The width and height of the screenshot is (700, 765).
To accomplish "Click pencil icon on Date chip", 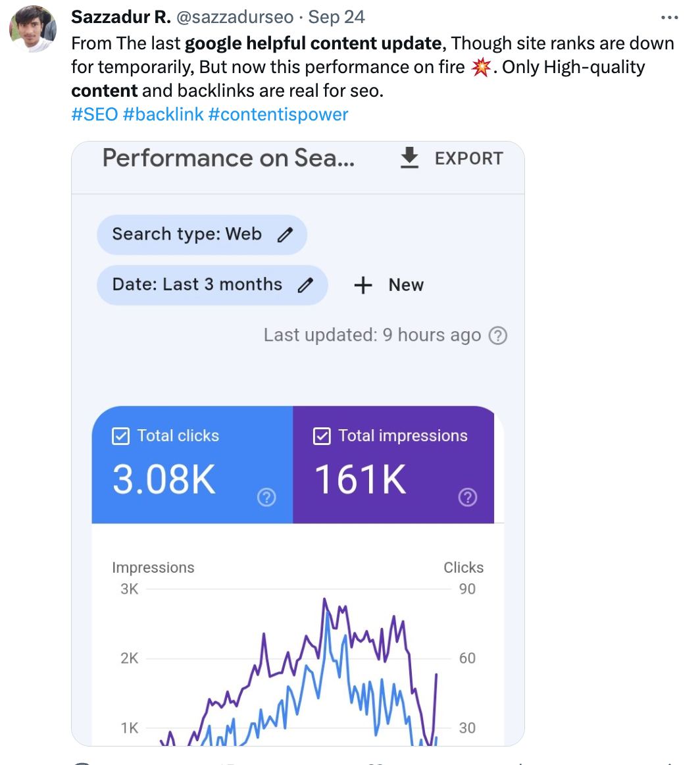I will coord(305,285).
